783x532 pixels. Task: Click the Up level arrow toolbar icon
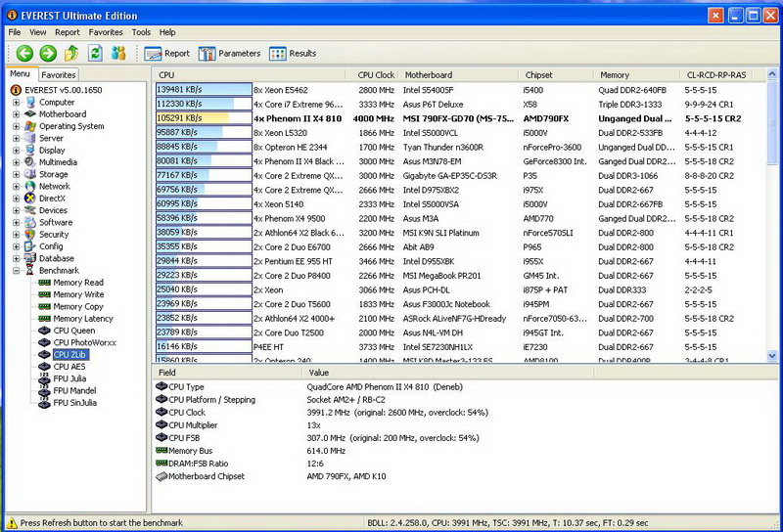click(x=71, y=53)
